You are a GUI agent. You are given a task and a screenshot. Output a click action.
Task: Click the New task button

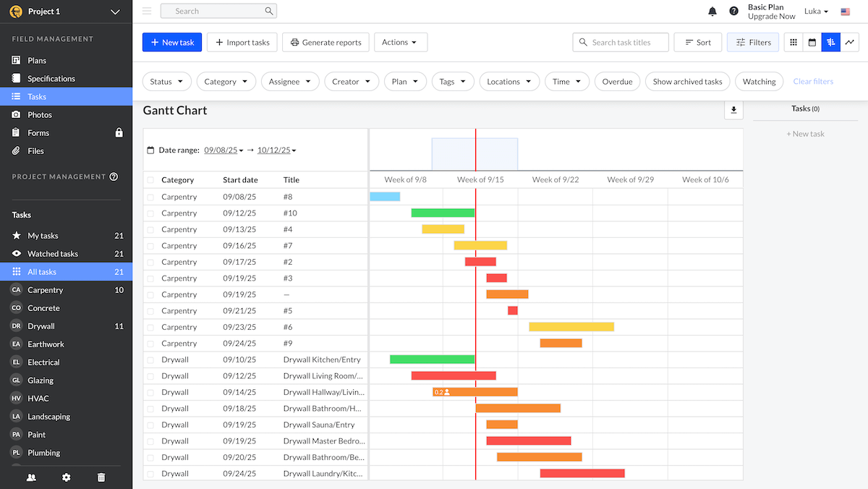(171, 42)
